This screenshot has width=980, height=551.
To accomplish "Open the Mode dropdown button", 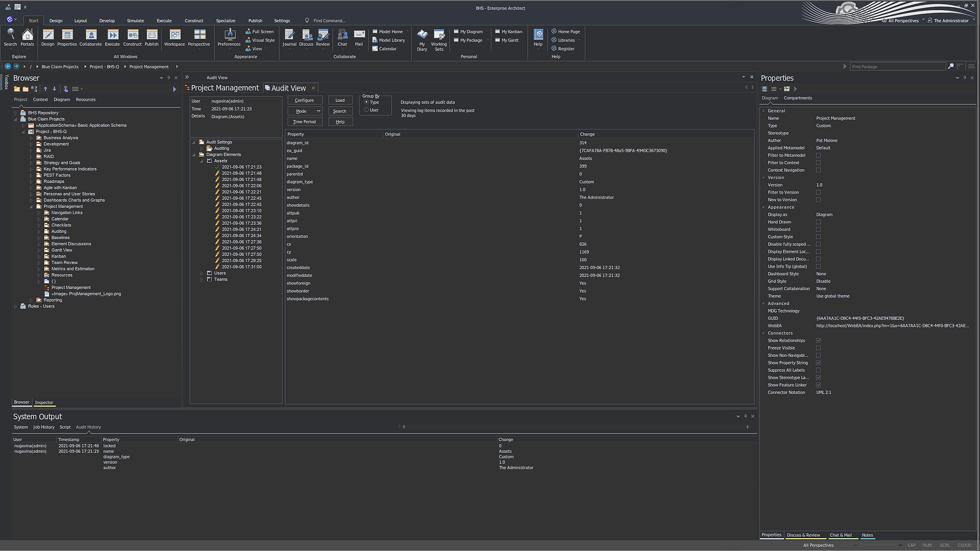I will (x=305, y=111).
